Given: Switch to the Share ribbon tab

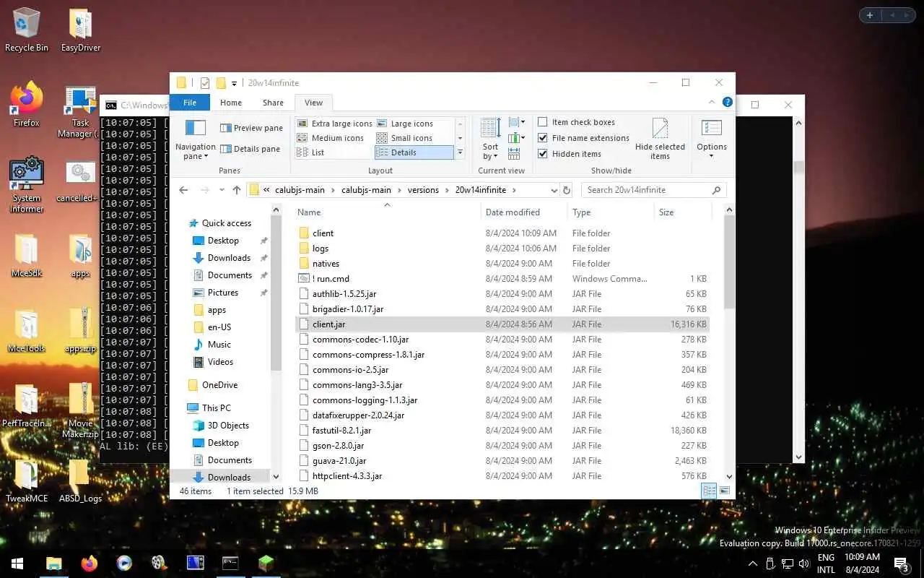Looking at the screenshot, I should 273,103.
